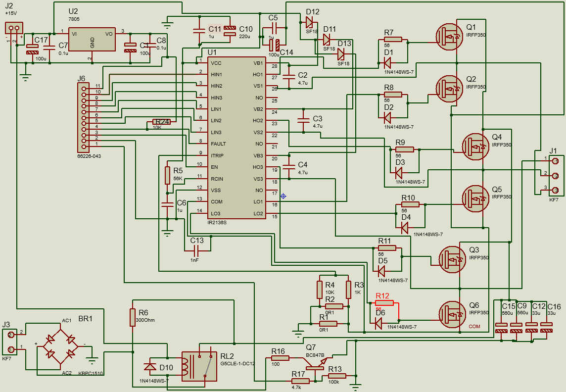The image size is (566, 392).
Task: Select bulk capacitor C15 560u
Action: (501, 327)
